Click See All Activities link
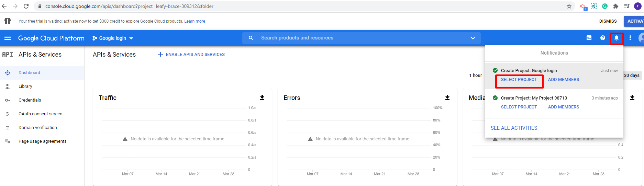644x186 pixels. click(x=514, y=128)
